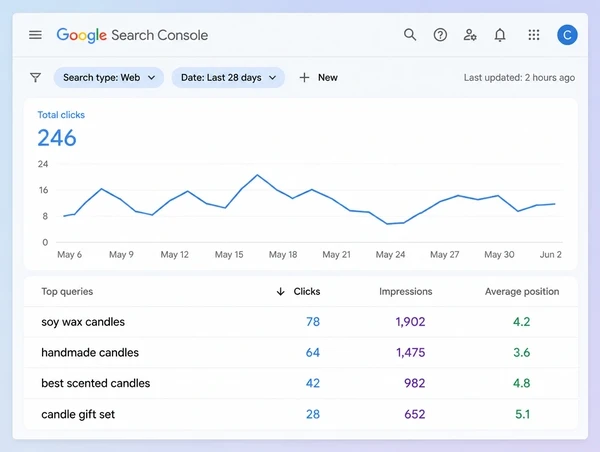
Task: Open the Search type: Web dropdown
Action: tap(109, 78)
